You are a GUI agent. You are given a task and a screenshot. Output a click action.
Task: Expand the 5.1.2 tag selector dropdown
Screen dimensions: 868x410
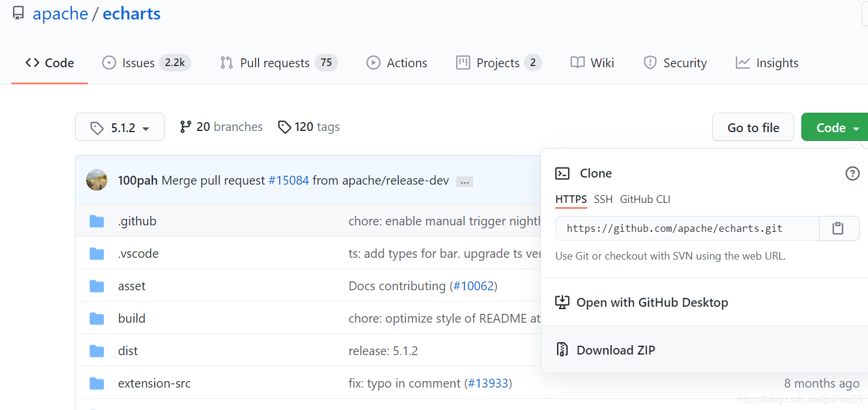120,127
